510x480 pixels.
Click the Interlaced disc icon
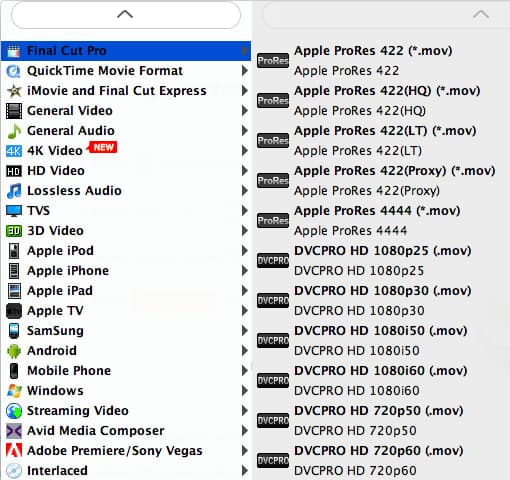[14, 471]
